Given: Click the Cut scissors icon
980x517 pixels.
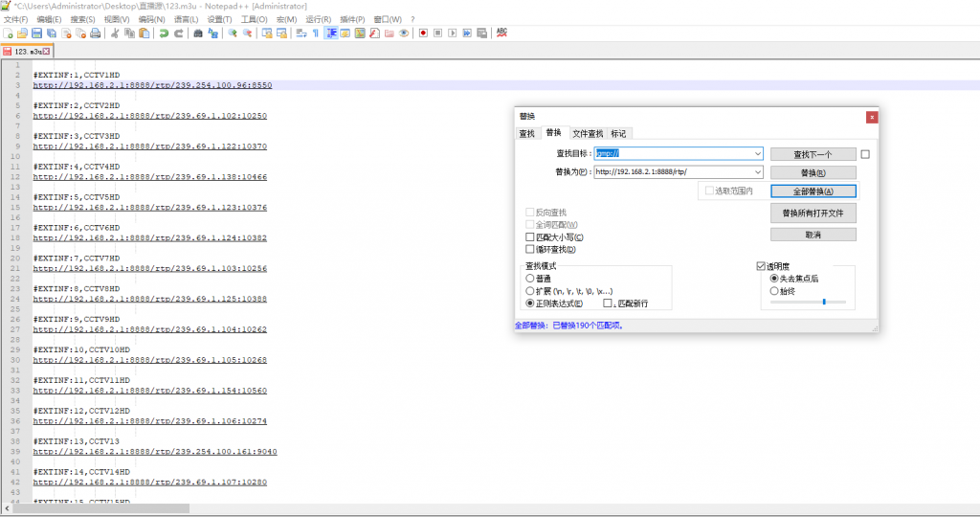Looking at the screenshot, I should [115, 34].
